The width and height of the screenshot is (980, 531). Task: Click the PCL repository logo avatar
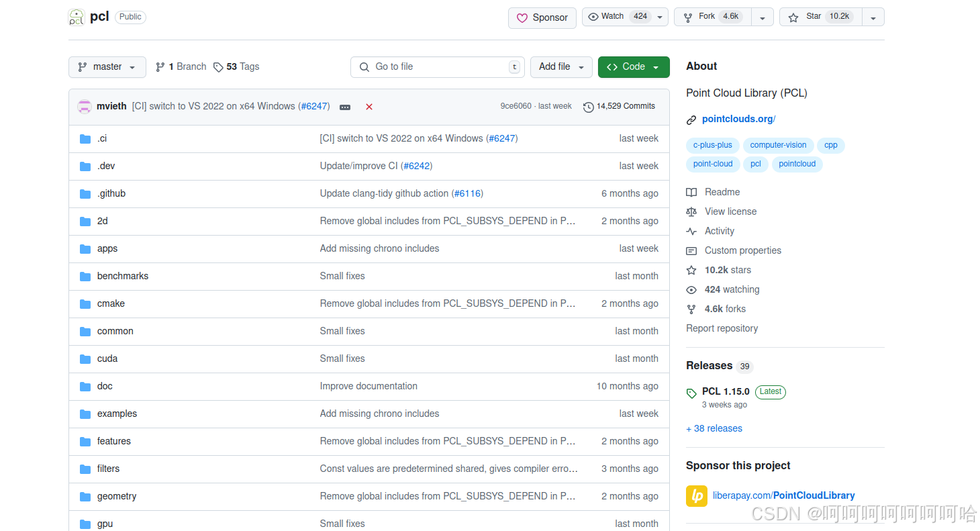coord(77,17)
